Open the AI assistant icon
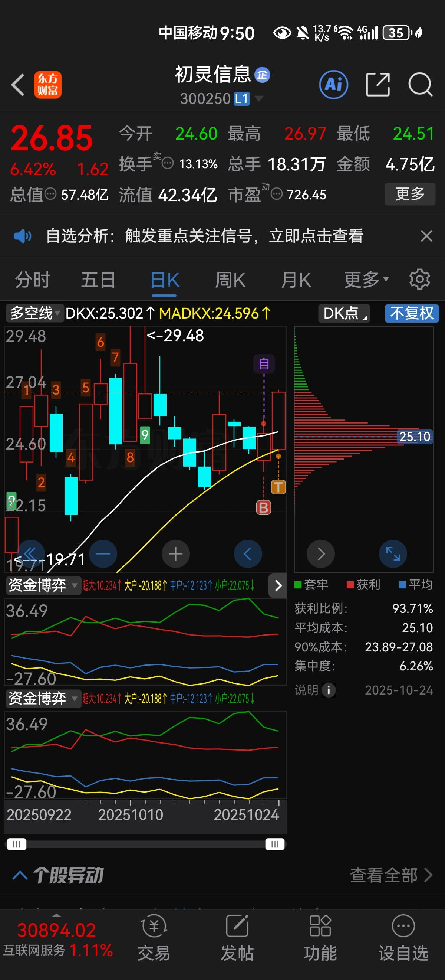Image resolution: width=445 pixels, height=980 pixels. click(333, 85)
